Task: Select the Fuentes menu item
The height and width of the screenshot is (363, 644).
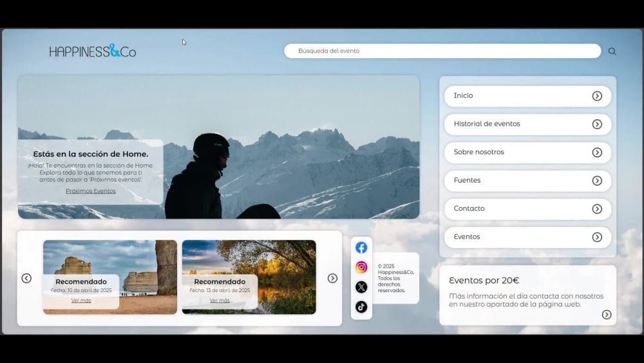Action: point(528,181)
